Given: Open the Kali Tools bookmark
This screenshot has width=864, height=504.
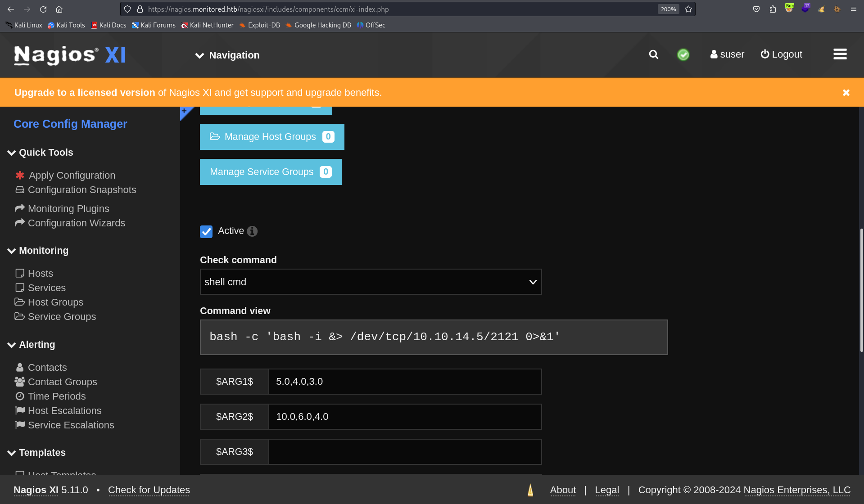Looking at the screenshot, I should point(66,25).
